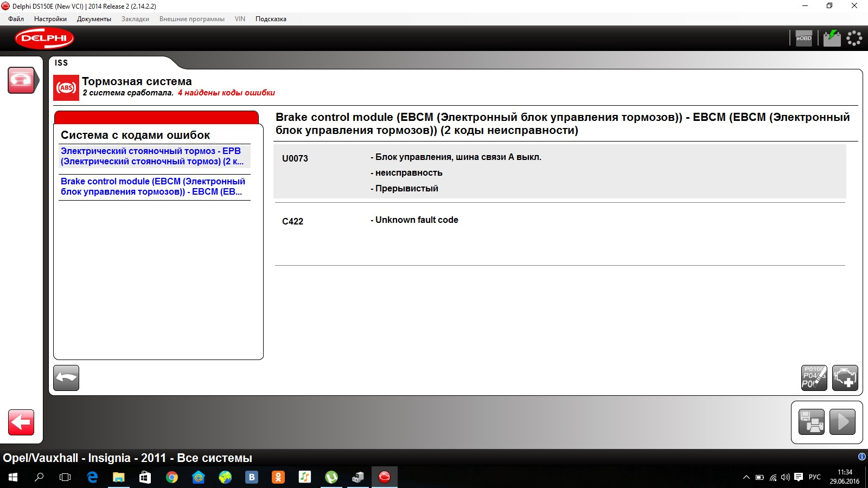Open the Настройки menu

click(50, 19)
